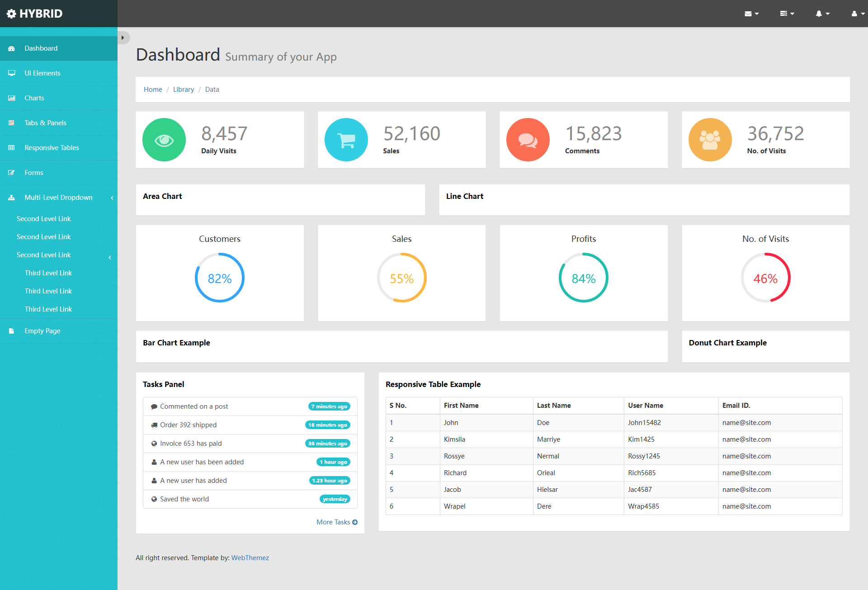Open the user profile dropdown
Viewport: 868px width, 590px height.
click(858, 14)
